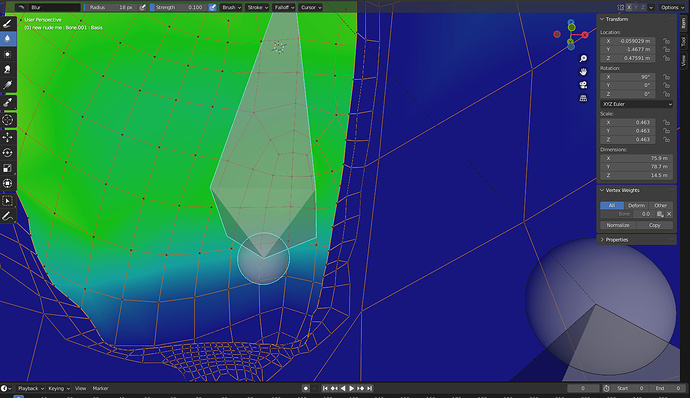This screenshot has width=690, height=398.
Task: Select the All vertex weights filter
Action: 612,205
